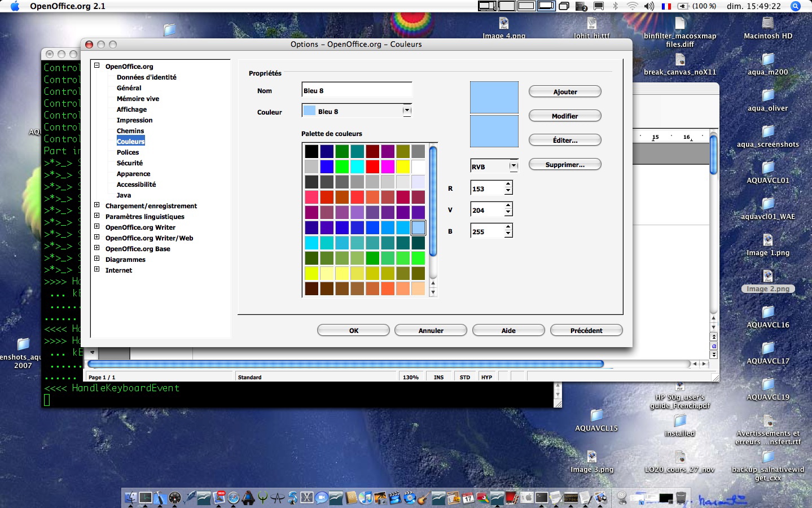Open the Apple menu
This screenshot has width=812, height=508.
[15, 6]
